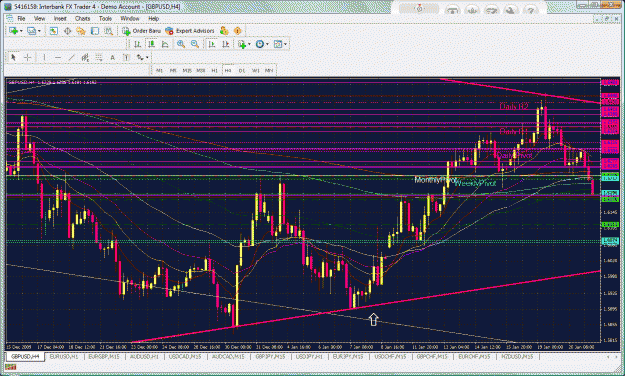Click the 'WeeklyPivot' chart label

tap(475, 183)
